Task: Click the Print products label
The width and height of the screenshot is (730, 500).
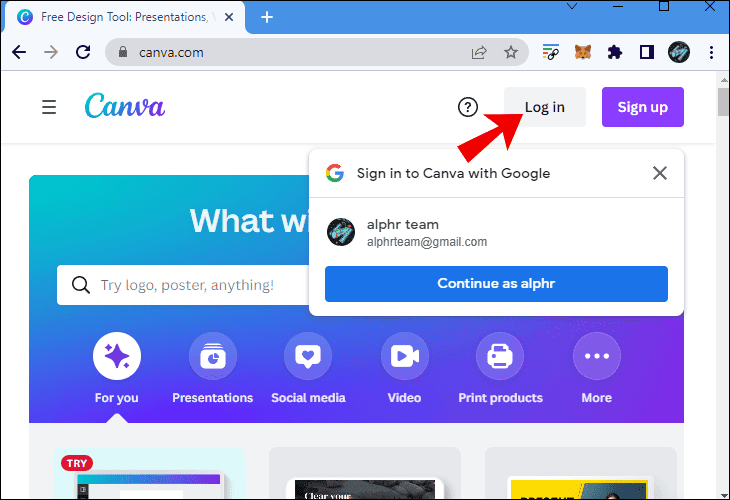Action: pyautogui.click(x=500, y=398)
